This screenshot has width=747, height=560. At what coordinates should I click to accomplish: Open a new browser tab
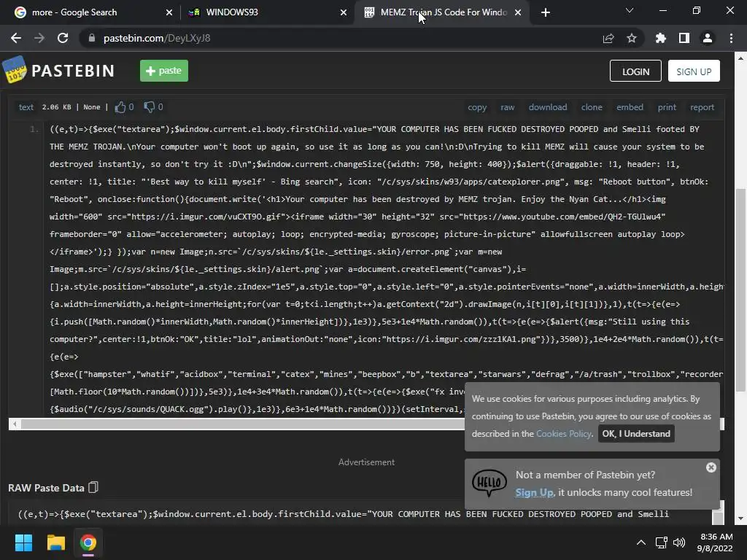pyautogui.click(x=546, y=12)
